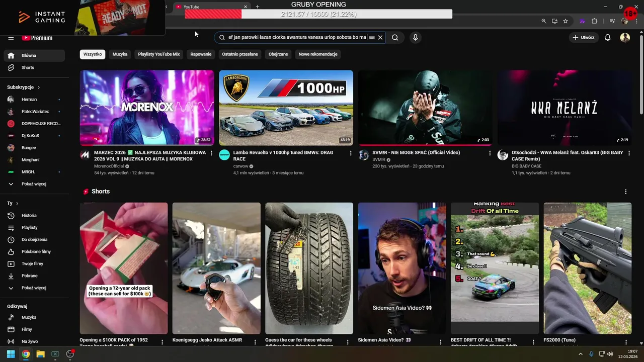Screen dimensions: 644x362
Task: Play MORENOX Marzec 2026 video thumbnail
Action: point(147,108)
